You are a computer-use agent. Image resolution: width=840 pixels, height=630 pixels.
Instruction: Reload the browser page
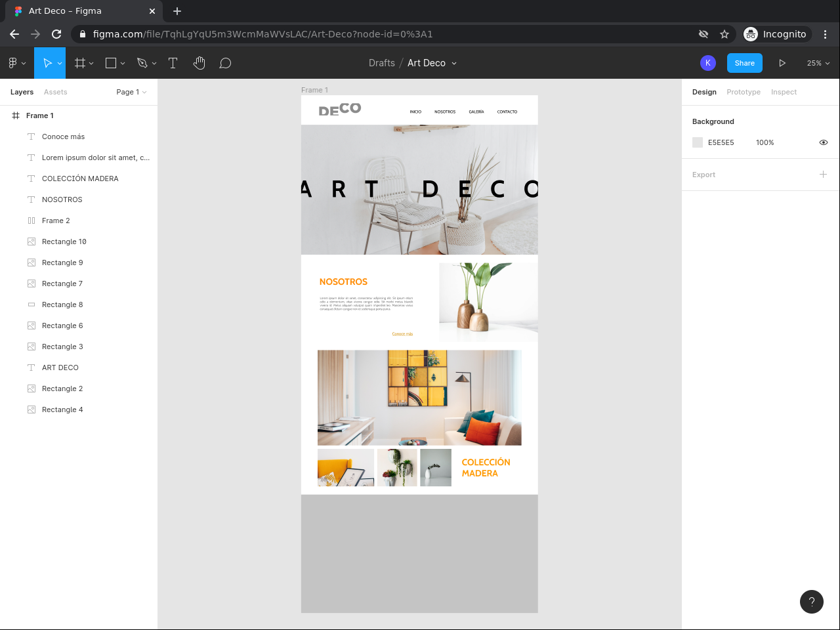56,34
